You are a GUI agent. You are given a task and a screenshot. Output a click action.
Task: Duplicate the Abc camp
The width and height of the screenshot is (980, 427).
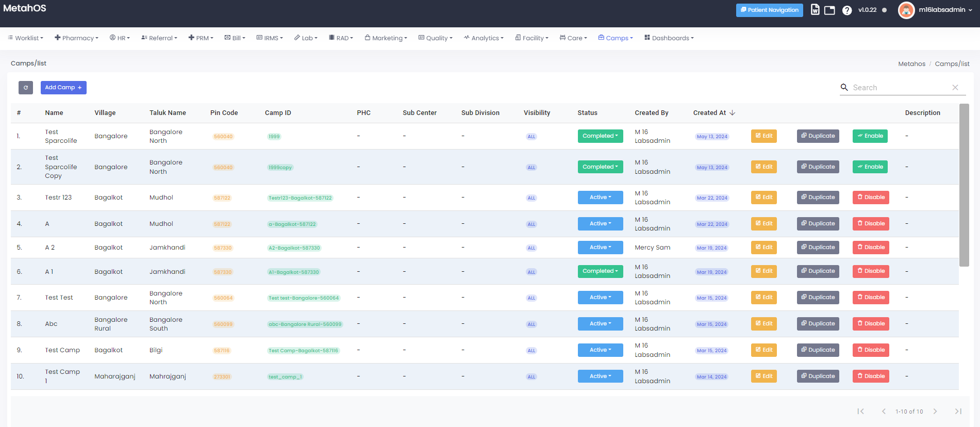(x=818, y=324)
